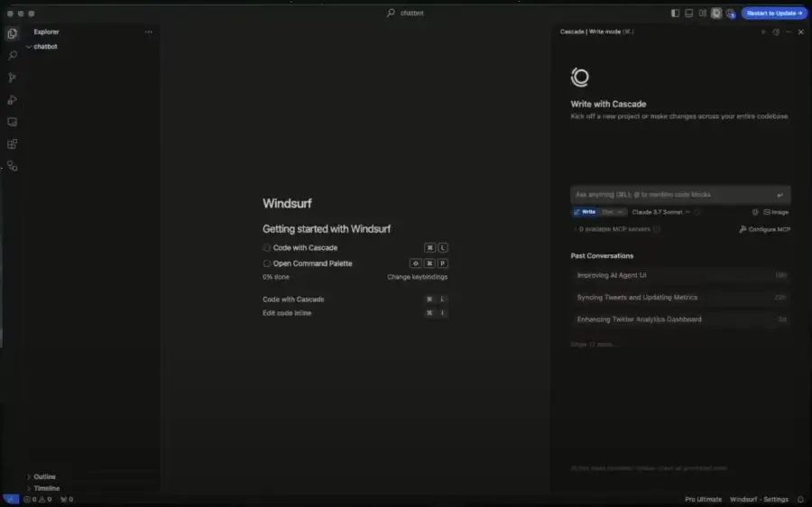
Task: Open Cascade panel more options icon
Action: (x=789, y=32)
